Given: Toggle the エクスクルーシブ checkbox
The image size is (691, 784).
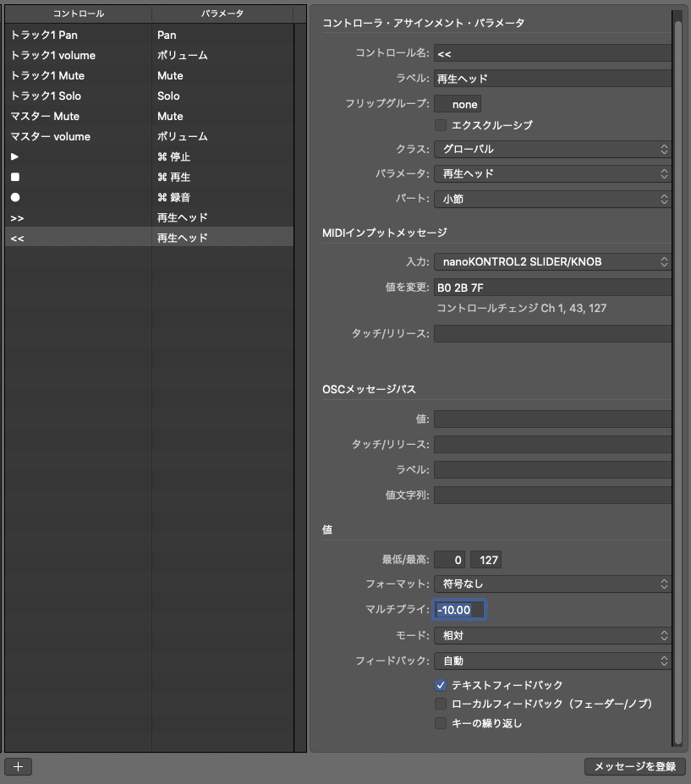Looking at the screenshot, I should (x=441, y=125).
